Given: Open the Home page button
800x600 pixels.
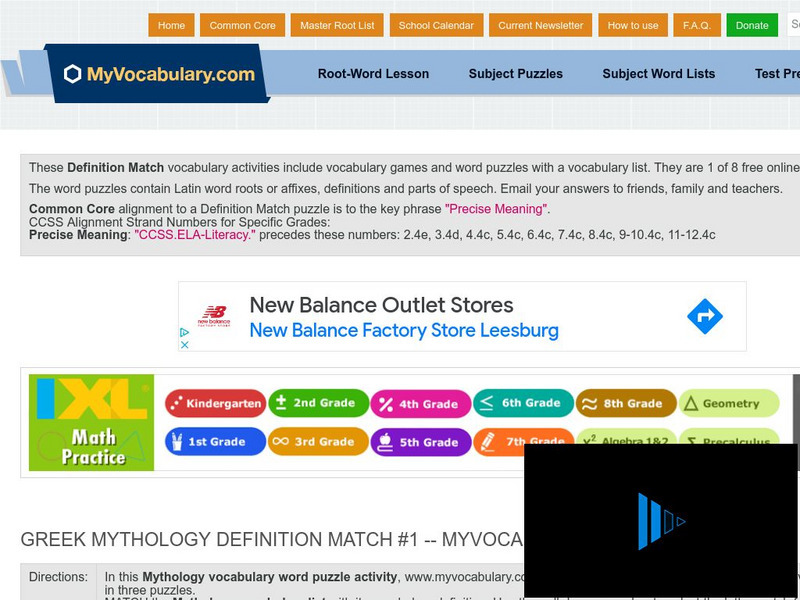Looking at the screenshot, I should tap(171, 26).
